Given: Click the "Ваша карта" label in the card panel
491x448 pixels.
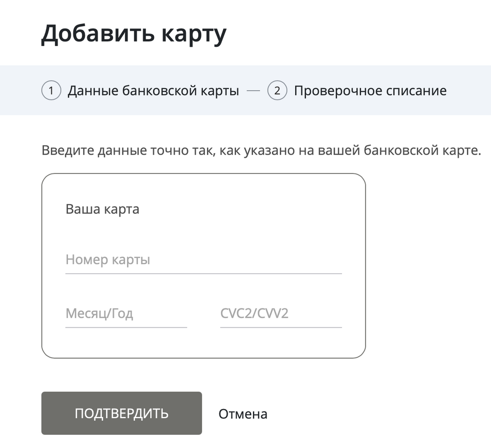Looking at the screenshot, I should tap(102, 209).
